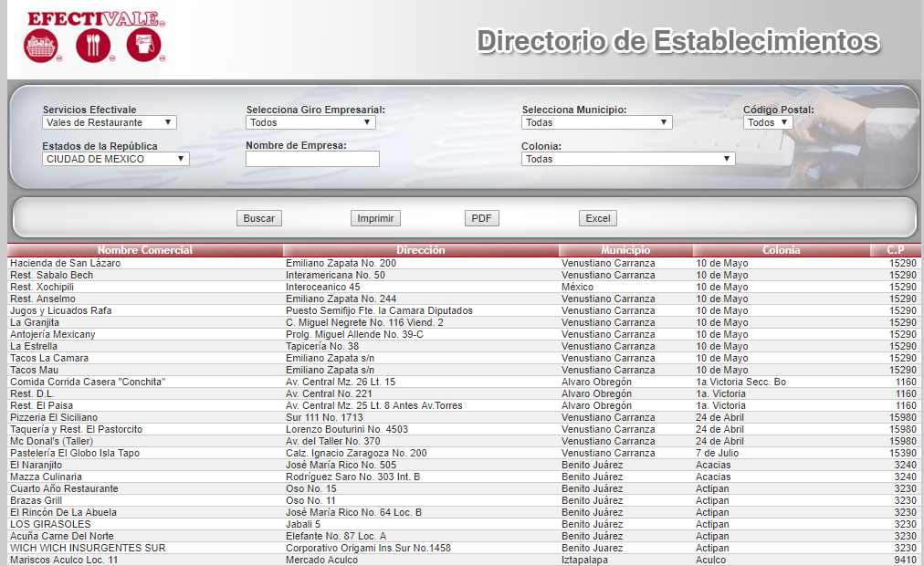Viewport: 924px width, 566px height.
Task: Click the gas pump icon in the logo
Action: 143,46
